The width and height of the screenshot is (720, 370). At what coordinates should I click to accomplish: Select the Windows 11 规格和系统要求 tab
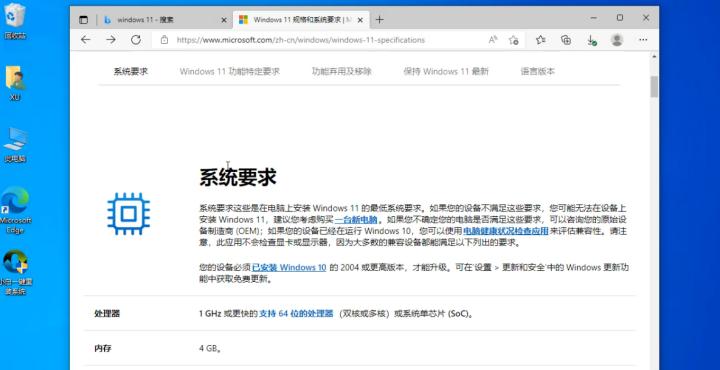pyautogui.click(x=301, y=20)
